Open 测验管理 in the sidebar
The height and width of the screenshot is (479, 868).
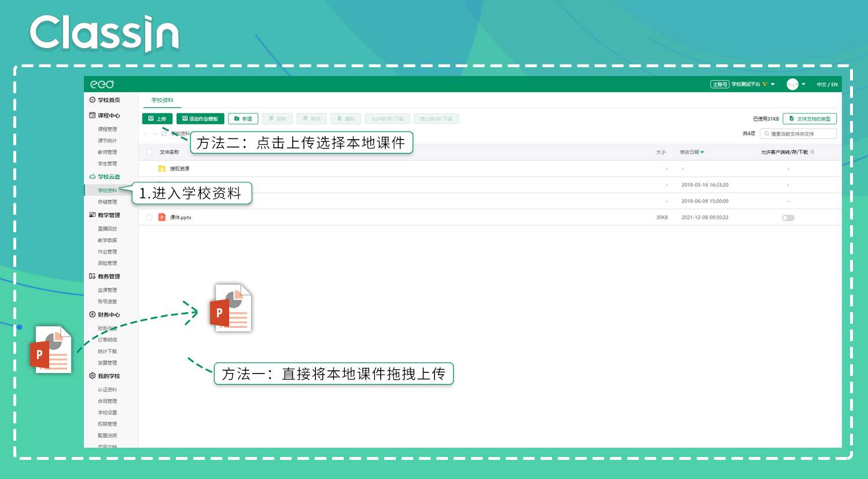point(108,263)
